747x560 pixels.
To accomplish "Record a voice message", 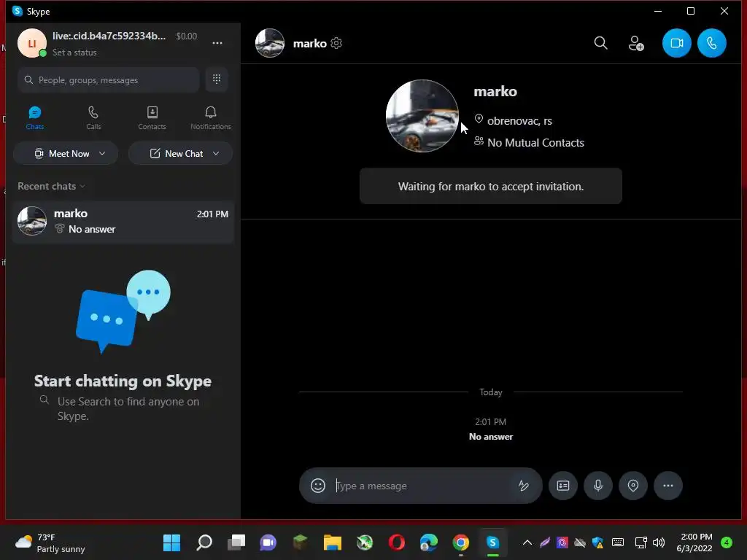I will [x=598, y=486].
